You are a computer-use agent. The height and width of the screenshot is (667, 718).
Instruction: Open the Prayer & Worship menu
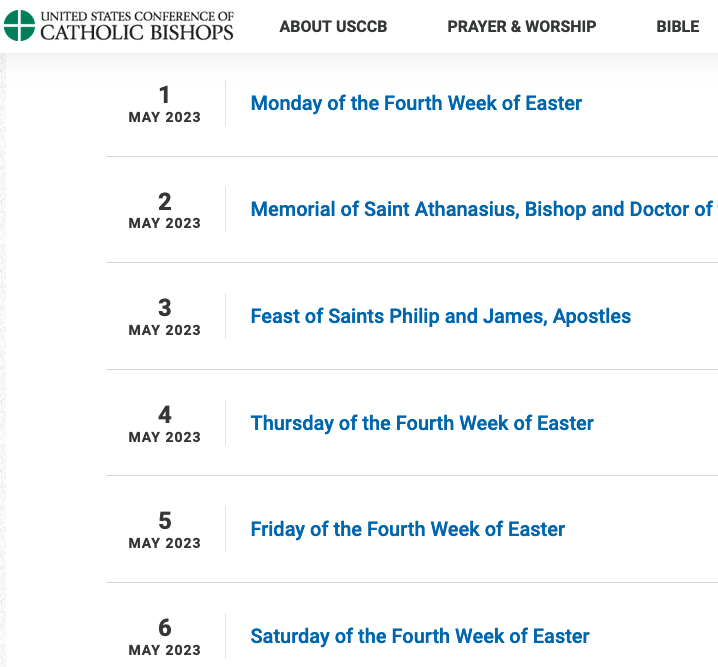tap(522, 27)
